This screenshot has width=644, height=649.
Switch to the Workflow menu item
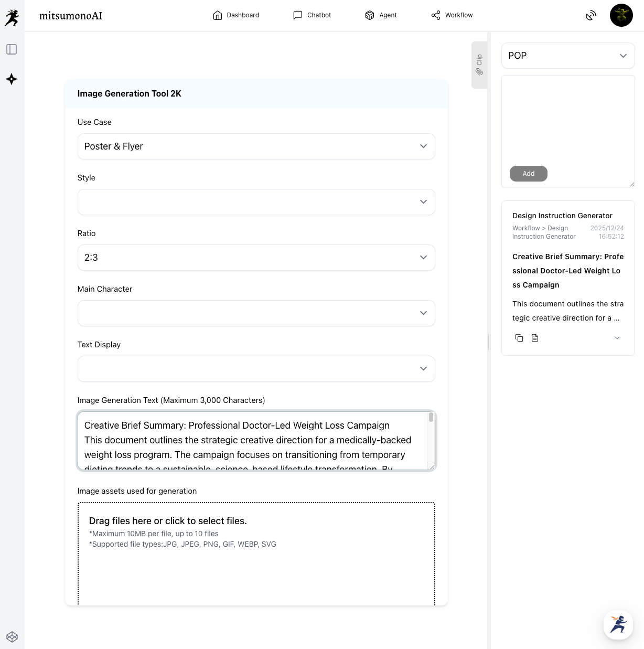tap(452, 15)
